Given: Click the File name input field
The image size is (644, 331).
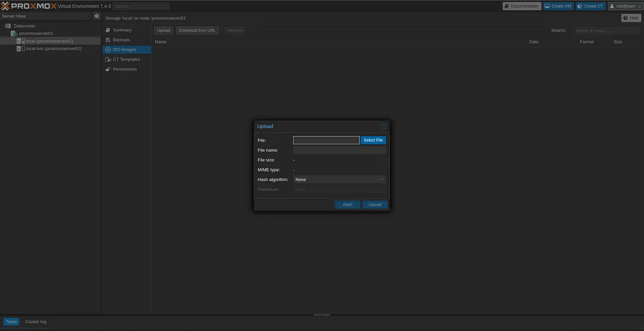Looking at the screenshot, I should [x=339, y=150].
